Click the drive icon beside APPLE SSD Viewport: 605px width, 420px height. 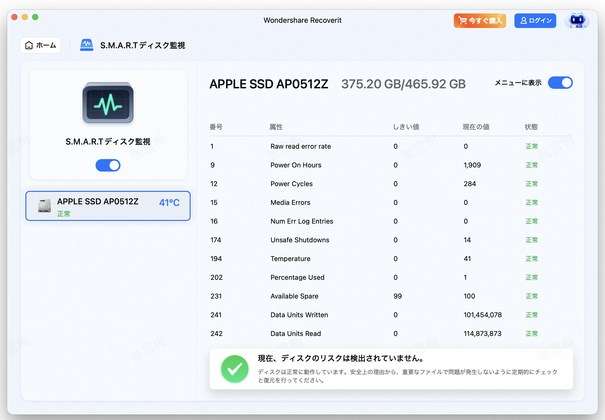[x=44, y=206]
